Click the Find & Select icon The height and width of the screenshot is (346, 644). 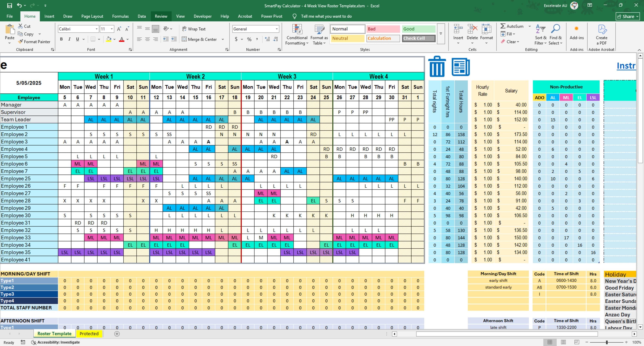[x=556, y=35]
